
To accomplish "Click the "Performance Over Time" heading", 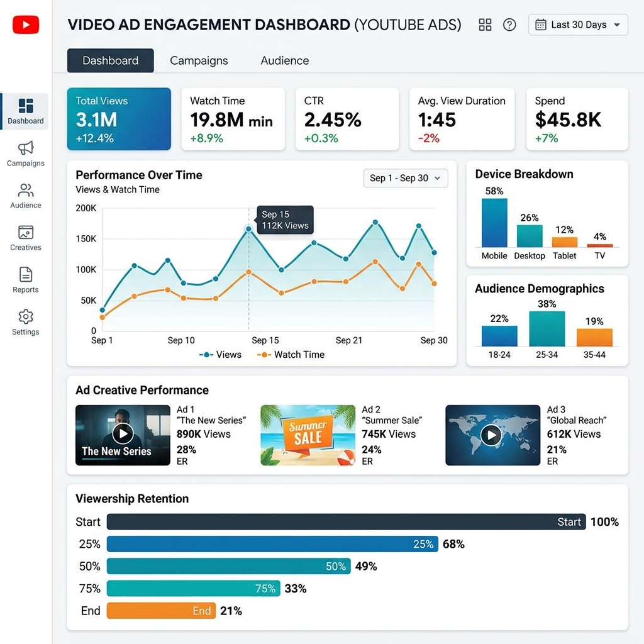I will click(139, 175).
